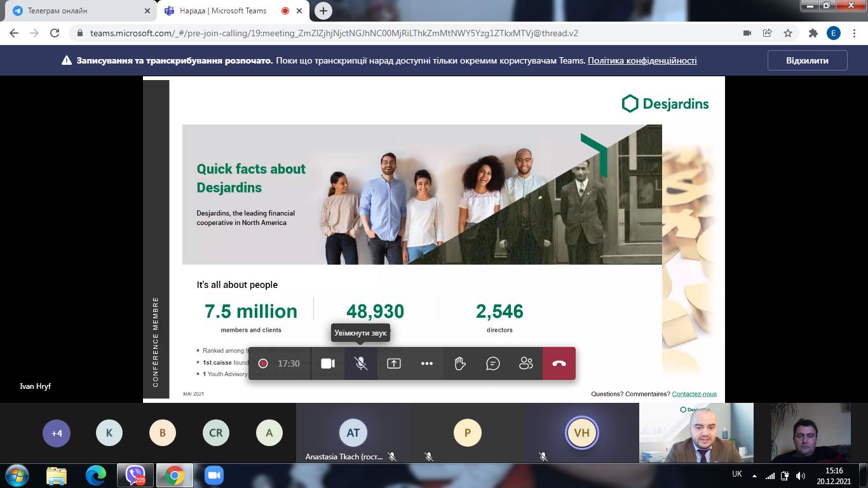Screen dimensions: 868x488
Task: Open Viber from the taskbar
Action: tap(135, 475)
